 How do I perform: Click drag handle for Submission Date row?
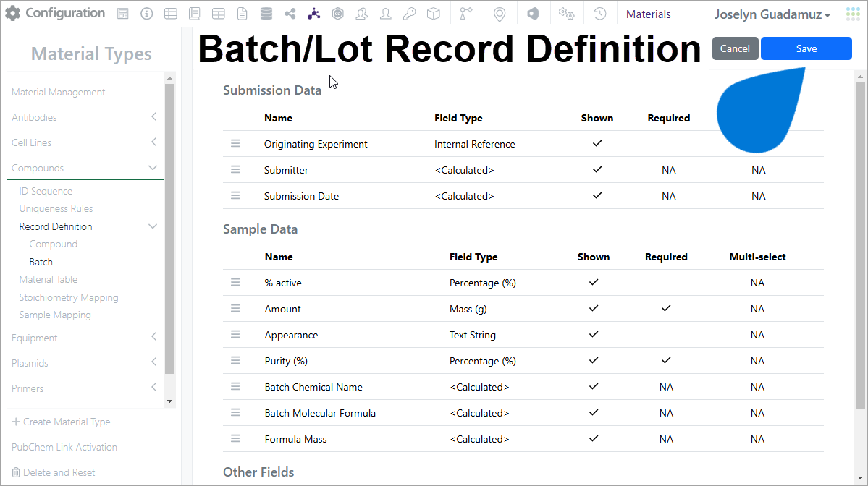point(235,195)
